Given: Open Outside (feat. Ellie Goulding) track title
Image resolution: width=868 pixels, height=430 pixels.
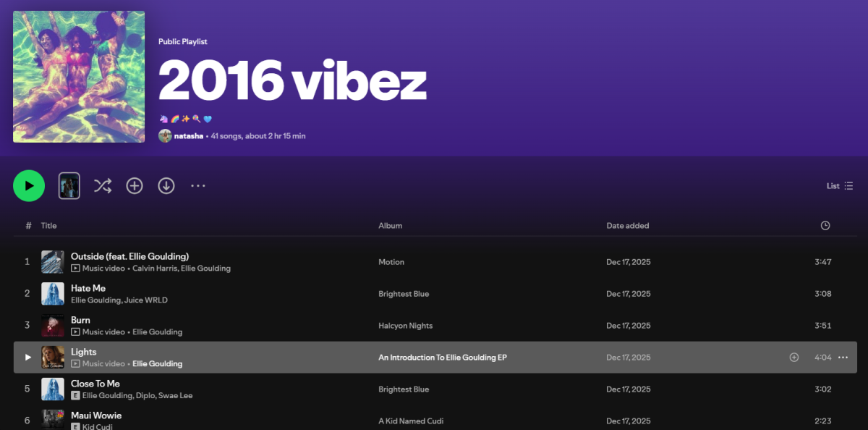Looking at the screenshot, I should 129,256.
